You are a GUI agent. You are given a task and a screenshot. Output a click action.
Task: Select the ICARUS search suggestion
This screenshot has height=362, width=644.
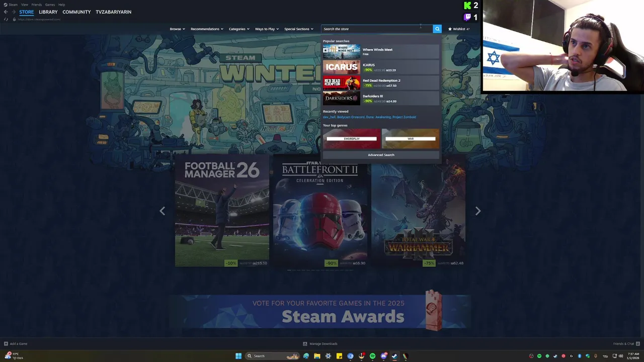pos(381,67)
